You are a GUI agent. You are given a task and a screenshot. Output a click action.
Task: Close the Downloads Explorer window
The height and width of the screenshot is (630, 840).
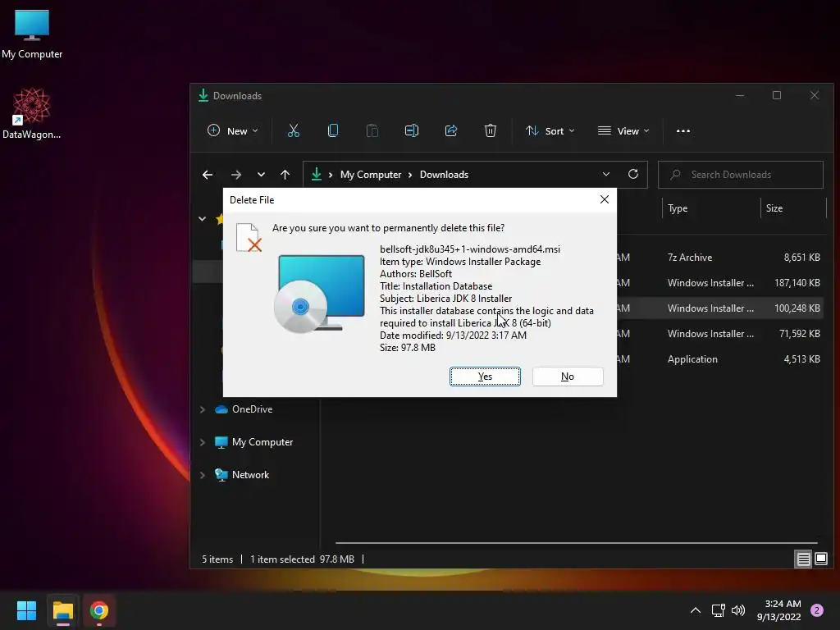(815, 95)
